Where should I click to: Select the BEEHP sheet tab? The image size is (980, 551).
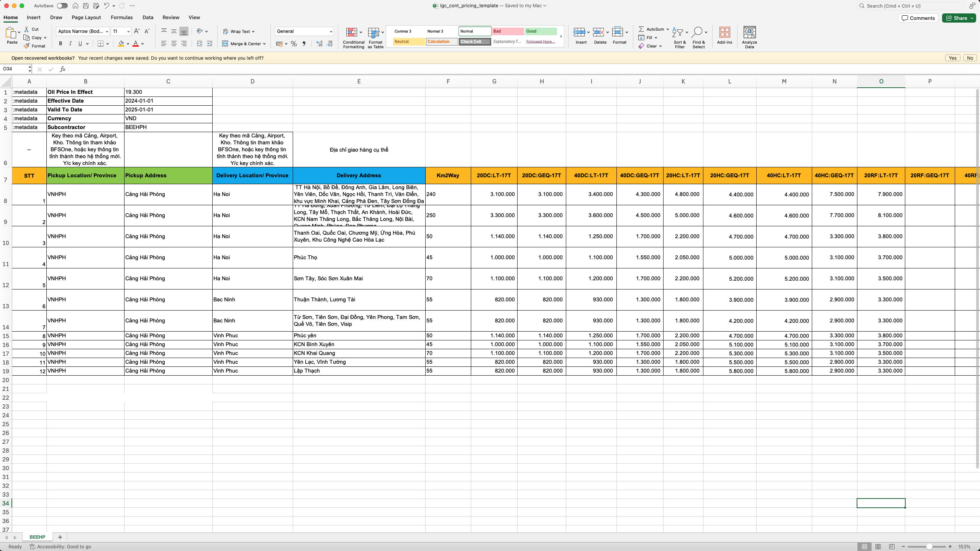(37, 537)
